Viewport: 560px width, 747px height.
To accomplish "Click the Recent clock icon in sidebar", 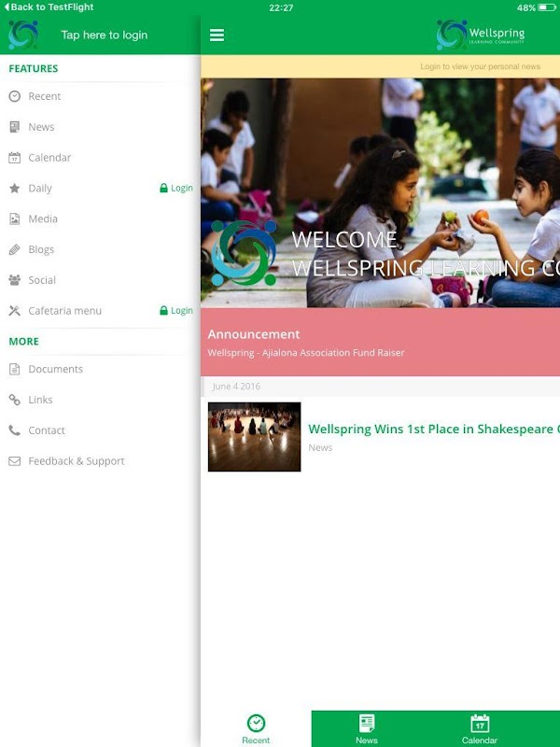I will pyautogui.click(x=15, y=96).
